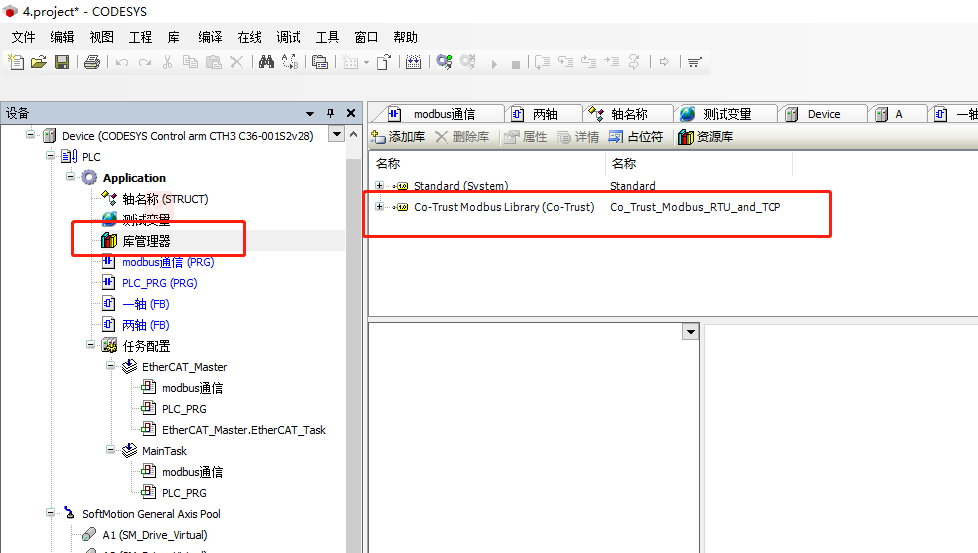Select modbus通信 (PRG) tree item
Screen dimensions: 978x553
[x=168, y=262]
